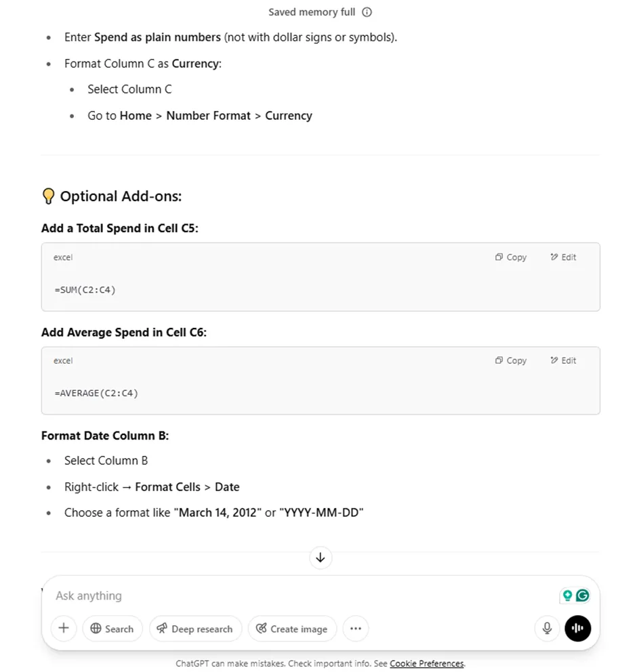This screenshot has height=672, width=637.
Task: Toggle the Deep research option
Action: coord(195,628)
